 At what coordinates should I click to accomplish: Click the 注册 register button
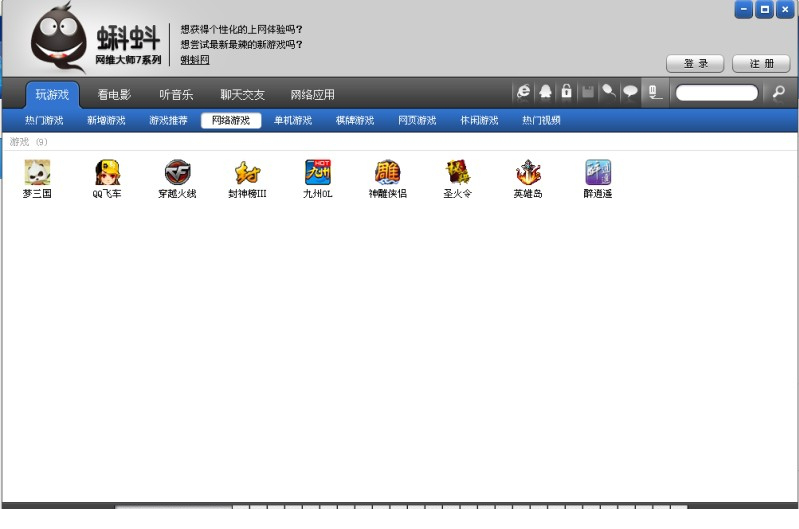pyautogui.click(x=761, y=64)
